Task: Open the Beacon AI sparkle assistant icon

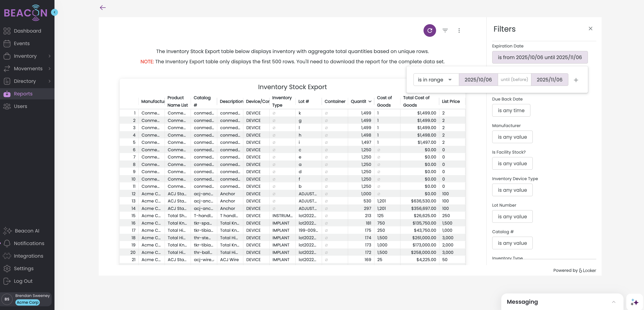Action: click(634, 302)
